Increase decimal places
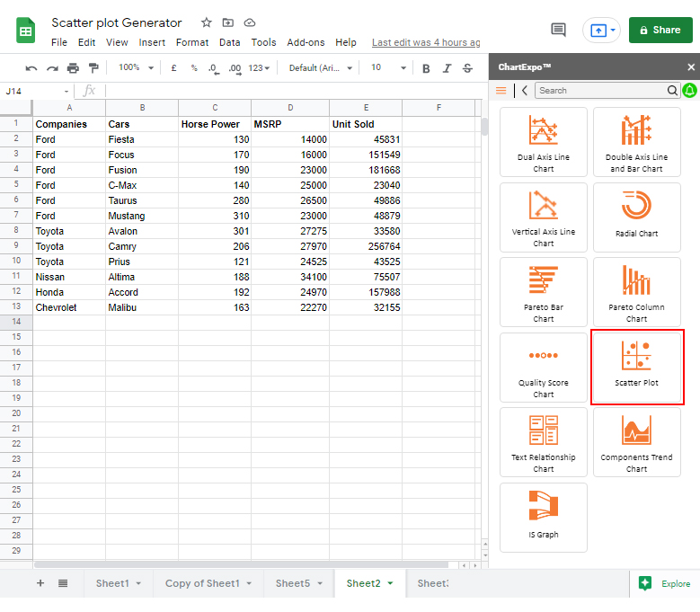 point(235,68)
